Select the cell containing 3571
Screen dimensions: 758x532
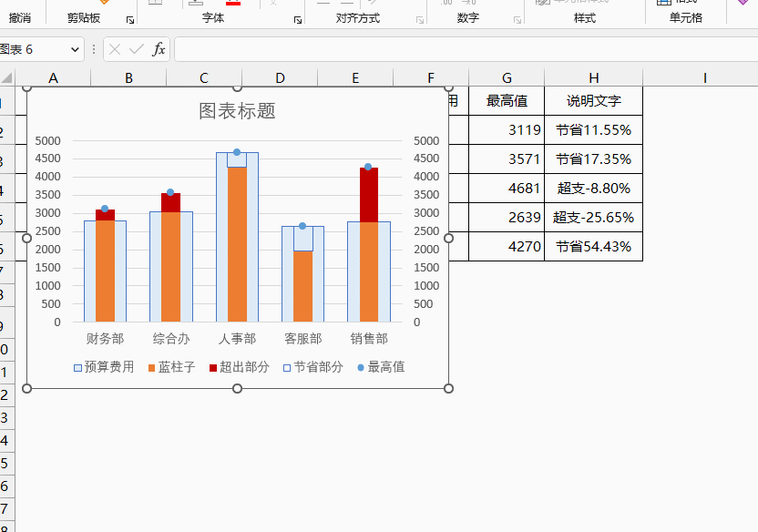click(507, 159)
